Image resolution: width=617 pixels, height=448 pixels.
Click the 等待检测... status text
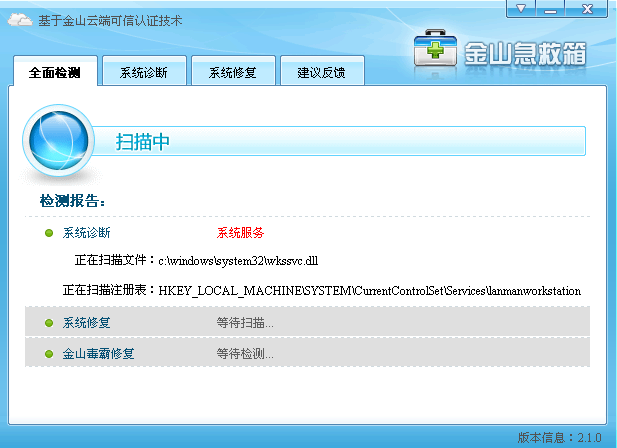tap(245, 354)
